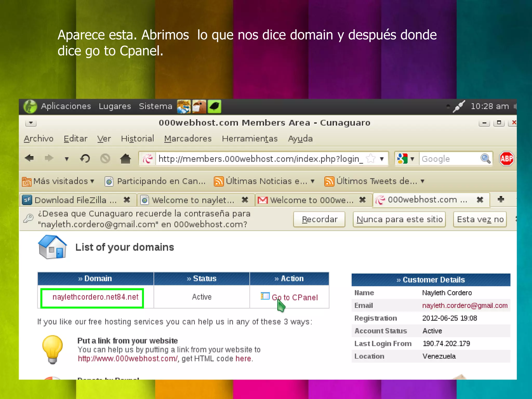Open the Archivo menu
Image resolution: width=532 pixels, height=399 pixels.
click(38, 139)
